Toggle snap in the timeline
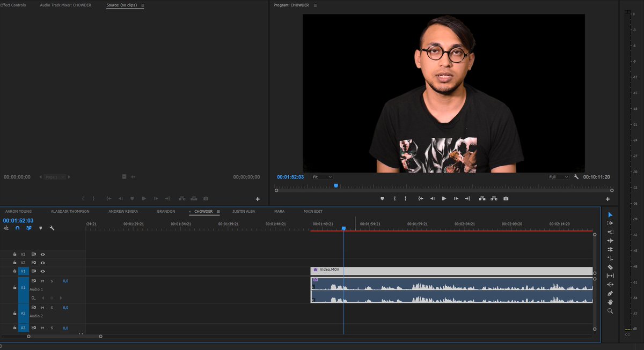Screen dimensions: 644x350 (x=17, y=228)
